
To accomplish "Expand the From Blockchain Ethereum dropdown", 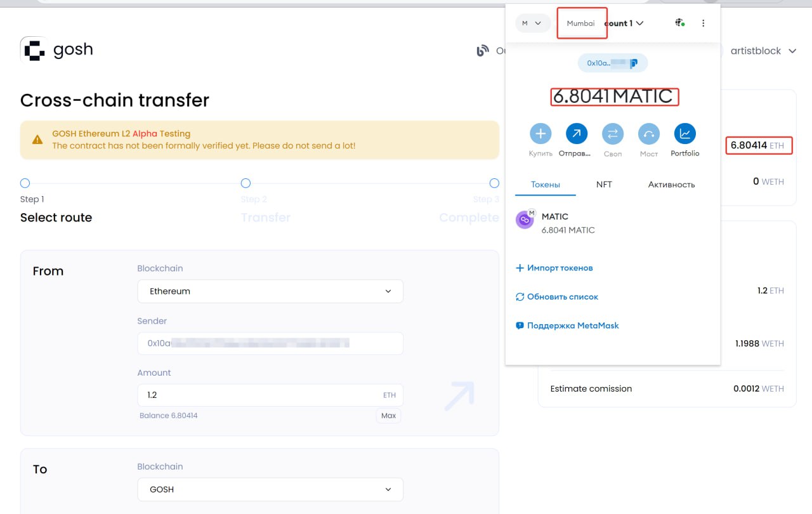I will click(270, 291).
